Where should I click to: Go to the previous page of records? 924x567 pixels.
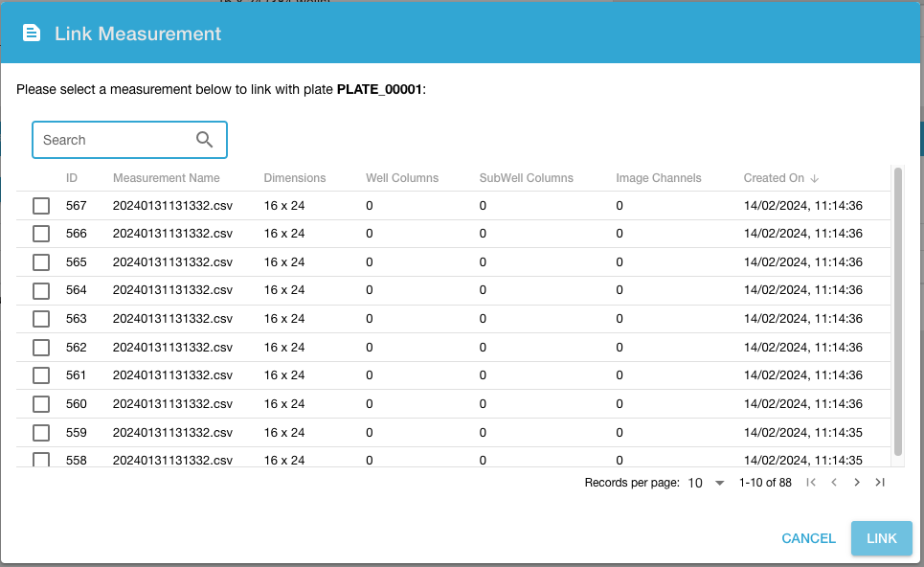click(834, 483)
